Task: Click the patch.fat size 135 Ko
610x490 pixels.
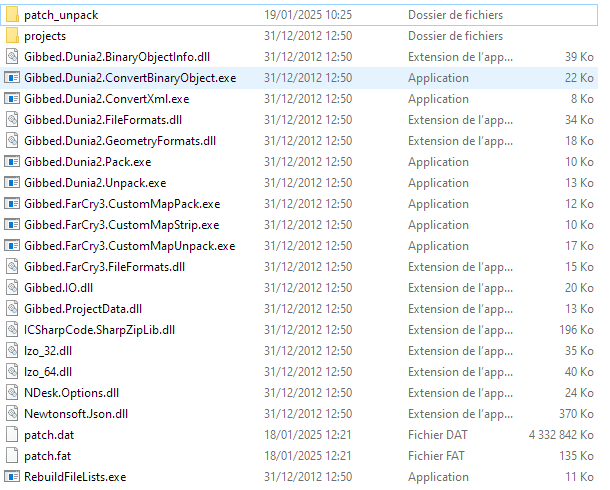Action: click(x=577, y=456)
